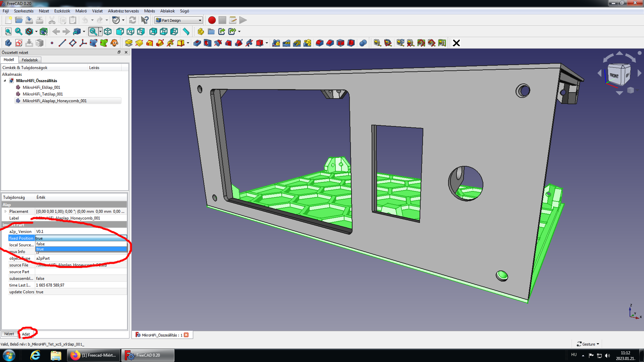Open the Gesture navigation style dropdown
Image resolution: width=644 pixels, height=362 pixels.
(588, 344)
